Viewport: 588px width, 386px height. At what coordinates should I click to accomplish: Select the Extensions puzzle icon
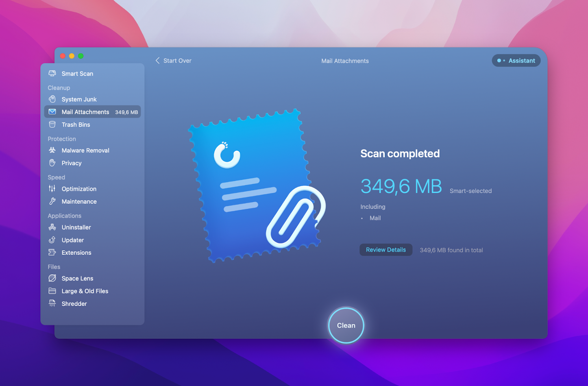point(52,253)
